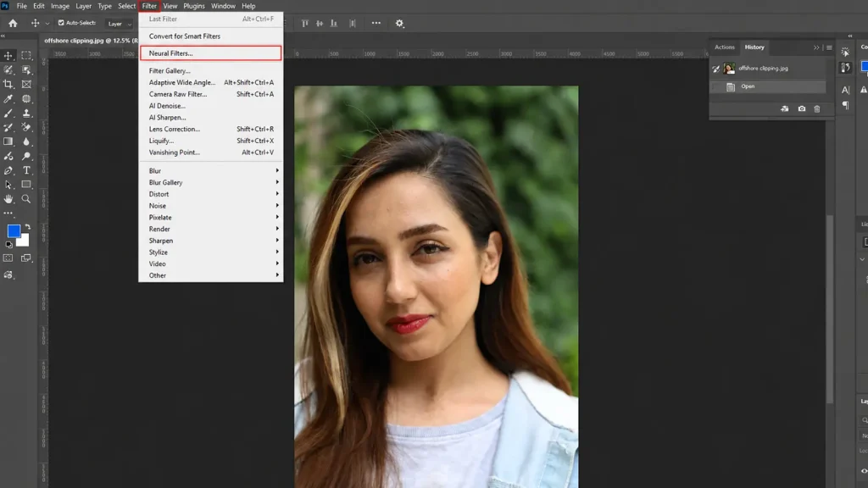Delete current history state trash icon

[x=817, y=109]
